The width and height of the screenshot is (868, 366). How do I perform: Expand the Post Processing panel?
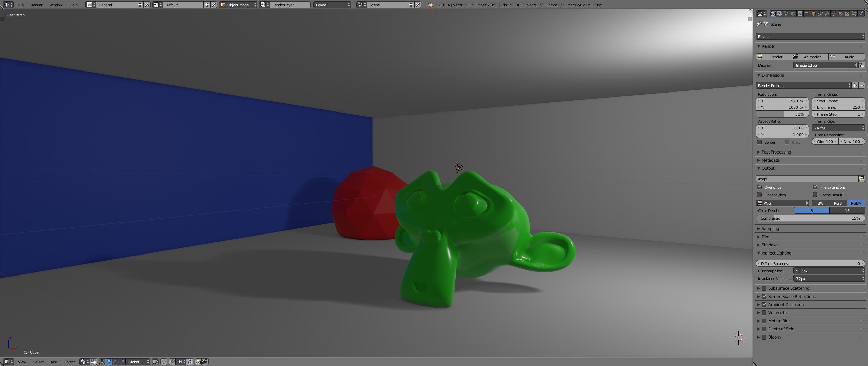coord(776,152)
